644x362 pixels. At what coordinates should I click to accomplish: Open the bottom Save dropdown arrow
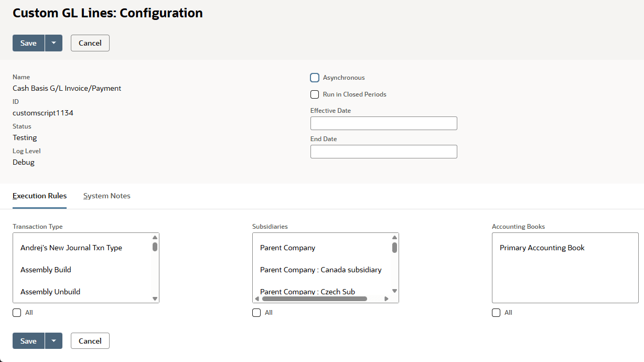click(x=53, y=341)
